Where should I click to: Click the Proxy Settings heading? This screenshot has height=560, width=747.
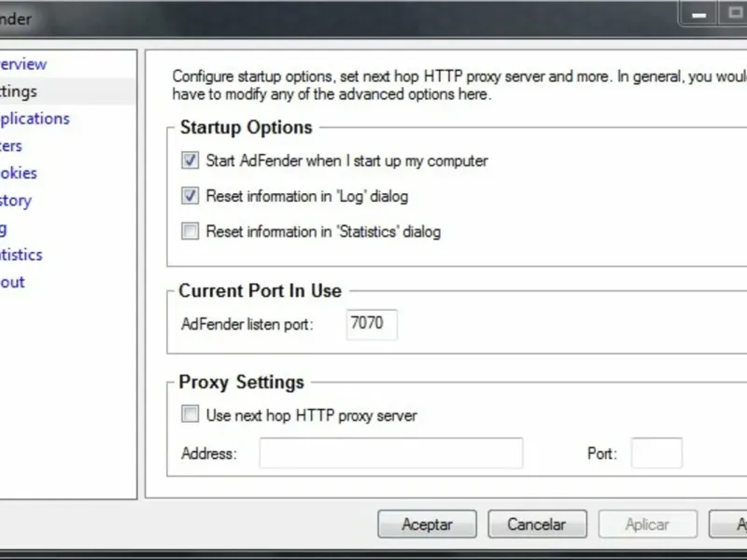tap(242, 383)
